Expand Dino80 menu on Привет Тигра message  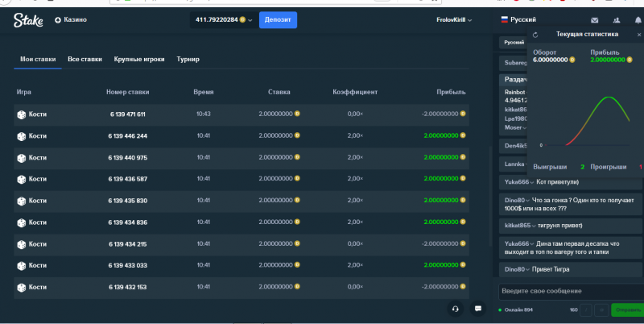tap(528, 270)
